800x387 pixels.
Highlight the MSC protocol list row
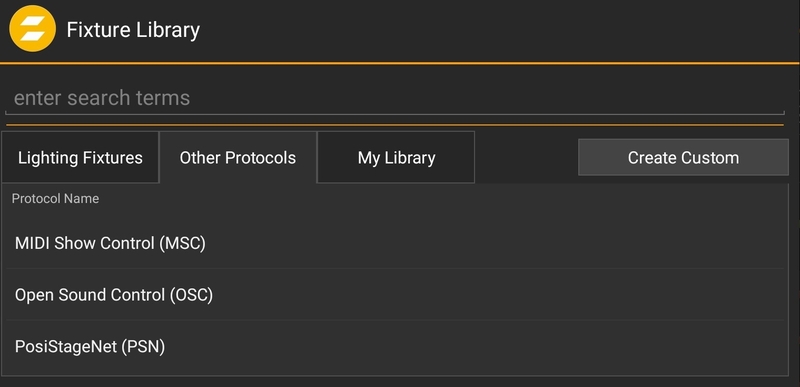395,243
